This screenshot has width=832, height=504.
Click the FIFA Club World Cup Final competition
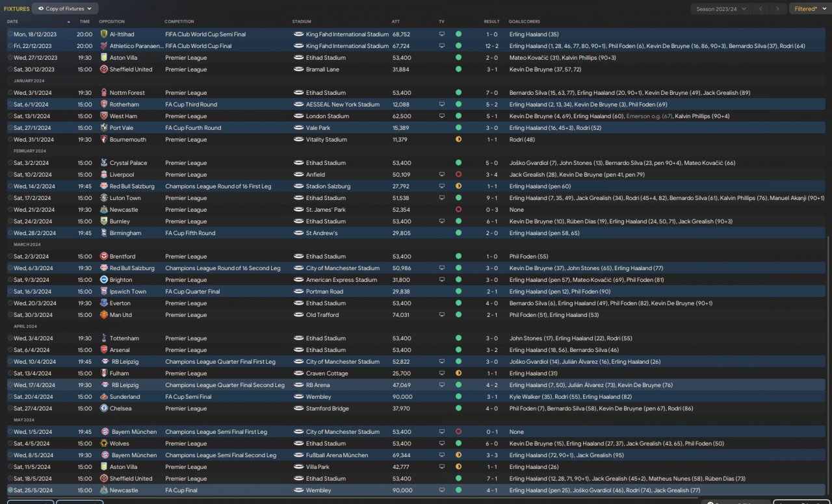click(x=198, y=45)
